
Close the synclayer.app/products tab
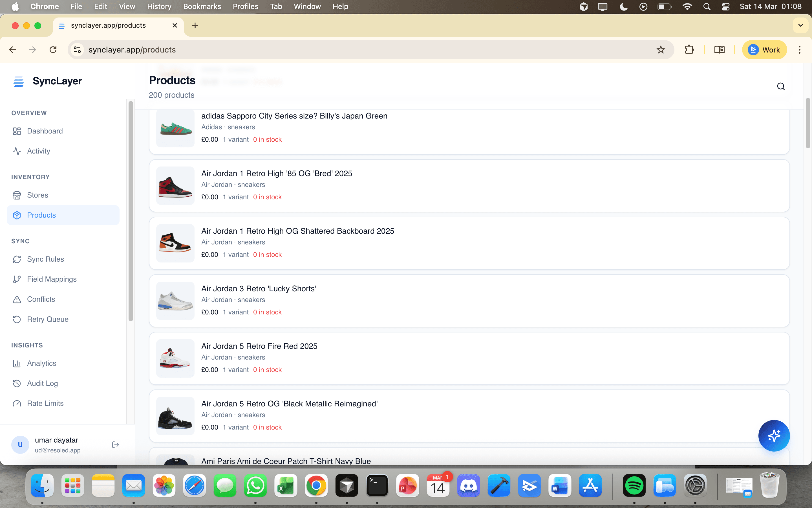(x=175, y=25)
